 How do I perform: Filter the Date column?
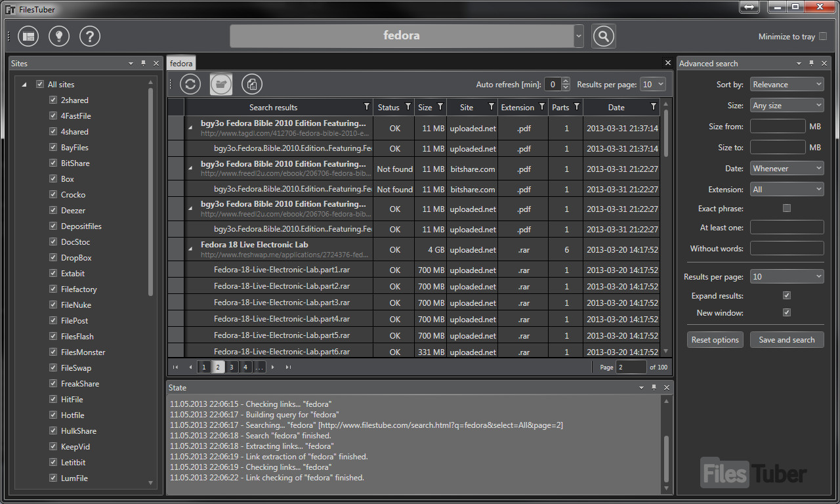pyautogui.click(x=654, y=106)
